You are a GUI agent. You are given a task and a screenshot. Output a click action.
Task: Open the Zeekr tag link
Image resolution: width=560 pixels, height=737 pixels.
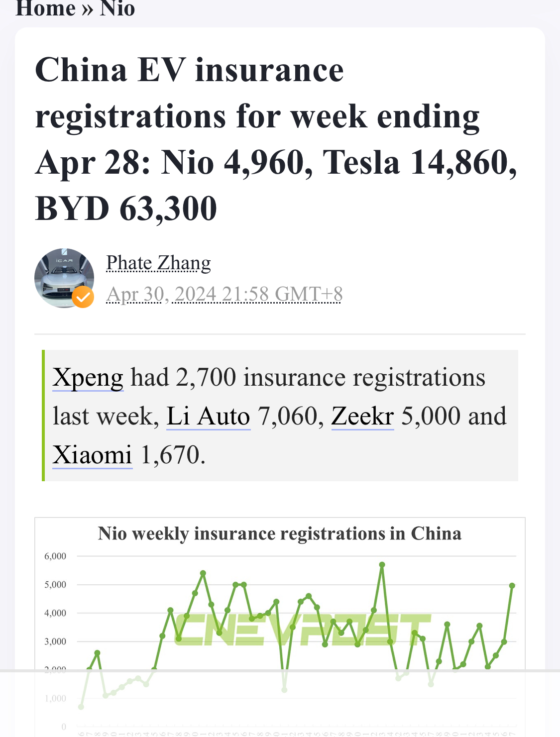click(362, 416)
